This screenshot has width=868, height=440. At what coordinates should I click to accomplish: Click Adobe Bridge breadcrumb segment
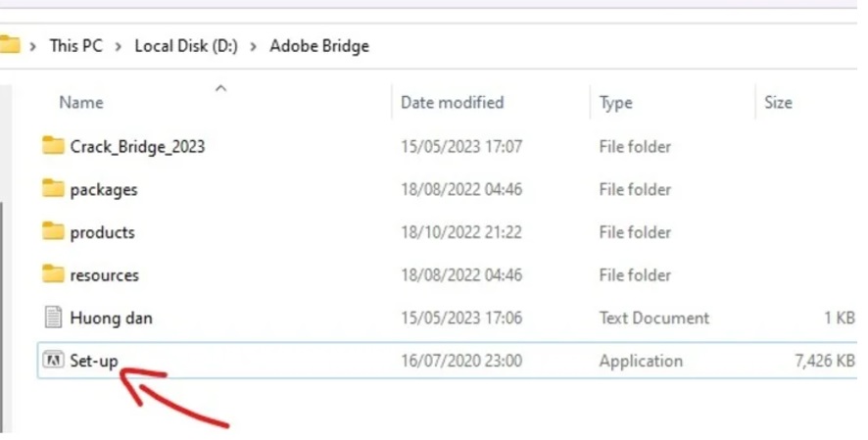tap(319, 46)
